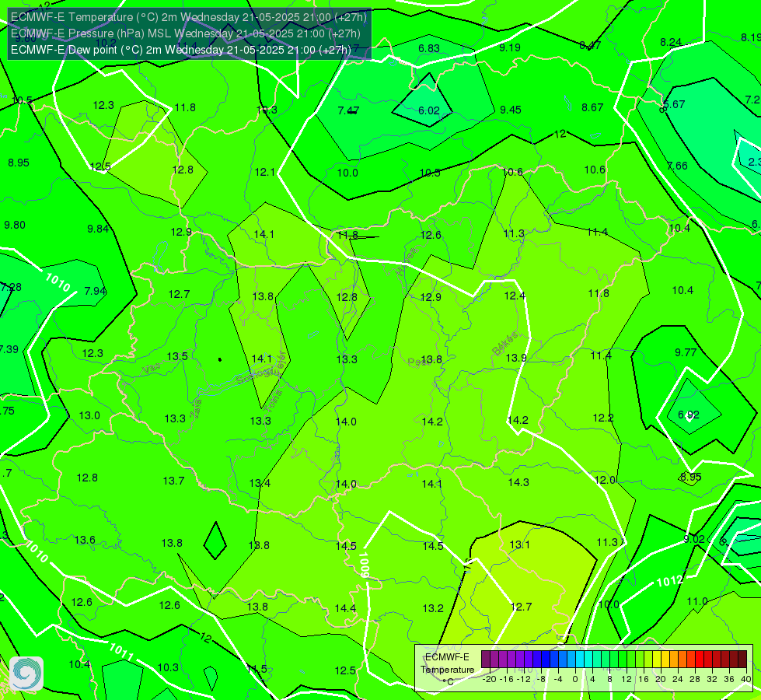This screenshot has height=700, width=761.
Task: Click the 13.1 temperature value
Action: tap(520, 544)
